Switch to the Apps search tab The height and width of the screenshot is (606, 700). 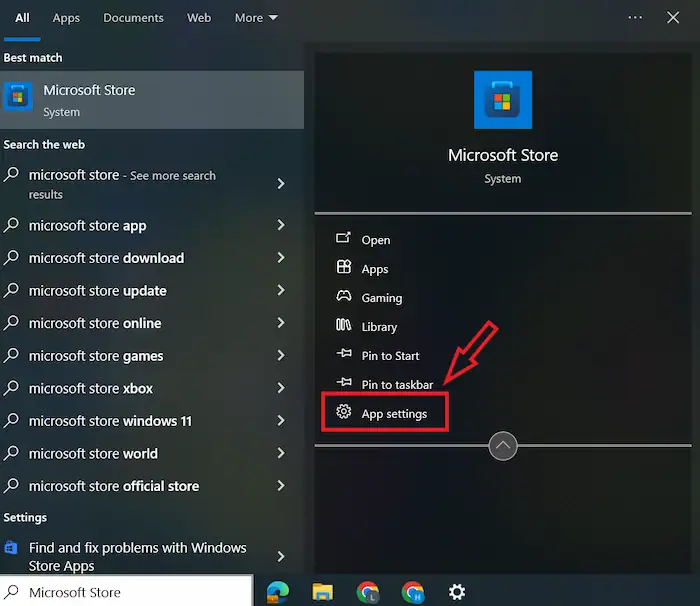[66, 18]
